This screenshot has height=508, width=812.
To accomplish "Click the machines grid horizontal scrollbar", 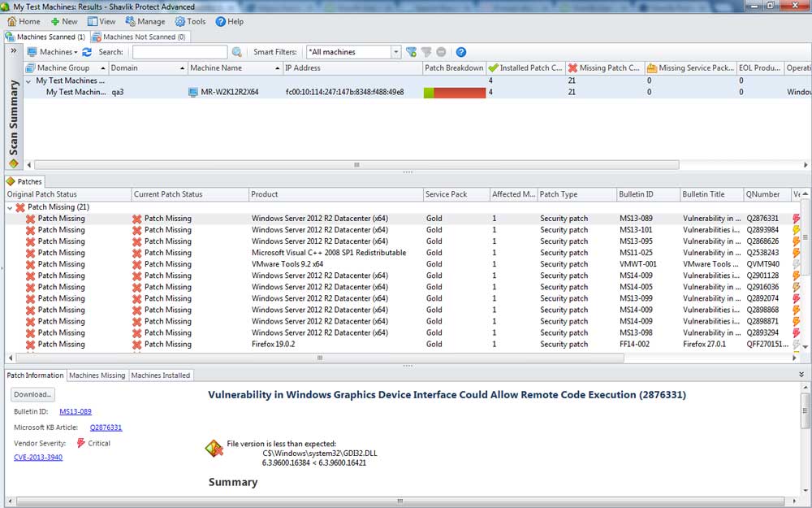I will click(x=356, y=165).
